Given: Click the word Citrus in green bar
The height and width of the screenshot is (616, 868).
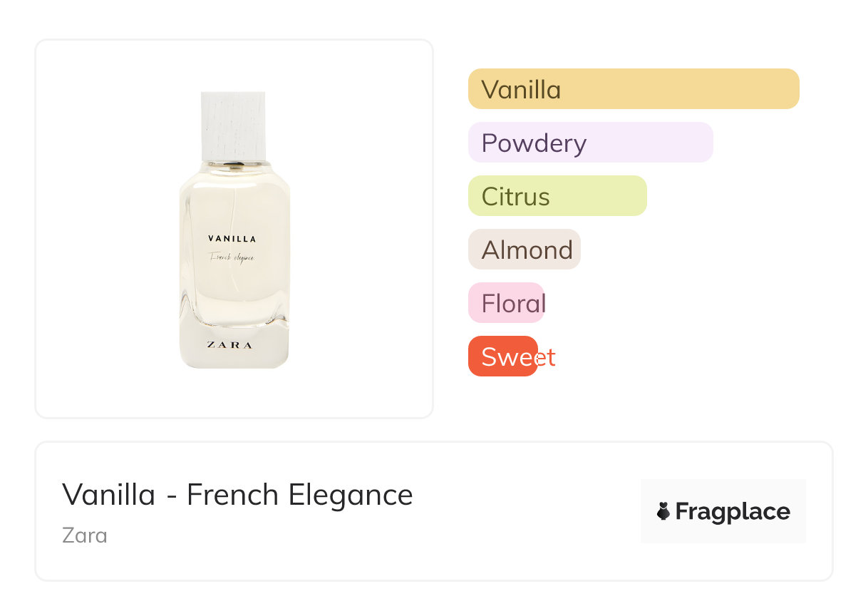Looking at the screenshot, I should (x=515, y=196).
